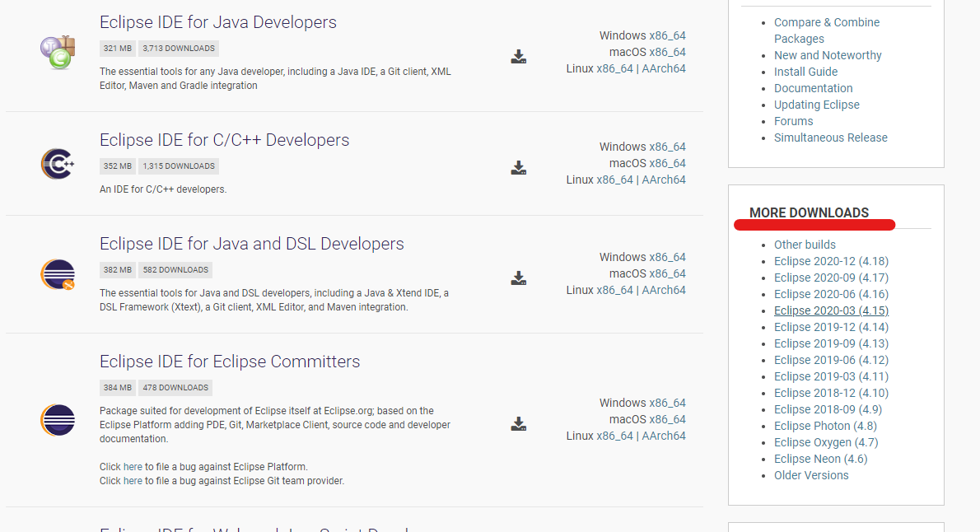The height and width of the screenshot is (532, 980).
Task: Click the download icon for C/C++ Developers package
Action: tap(519, 167)
